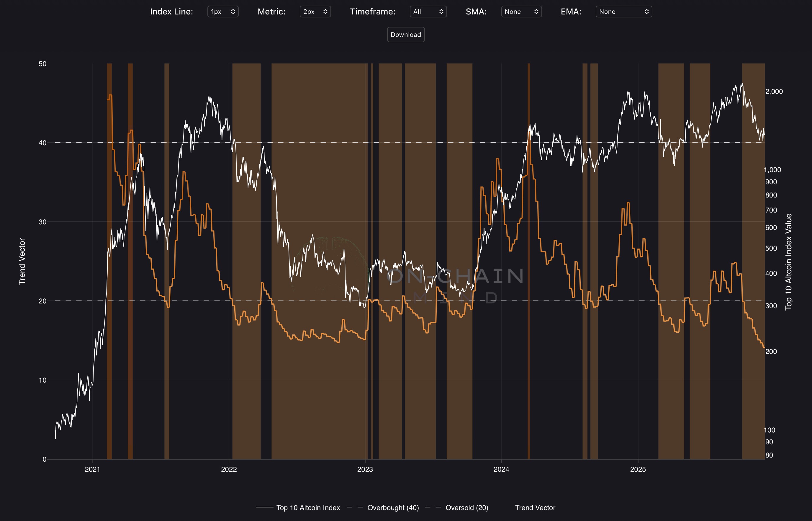Click the 50 tick on left axis
The image size is (812, 521).
click(42, 64)
